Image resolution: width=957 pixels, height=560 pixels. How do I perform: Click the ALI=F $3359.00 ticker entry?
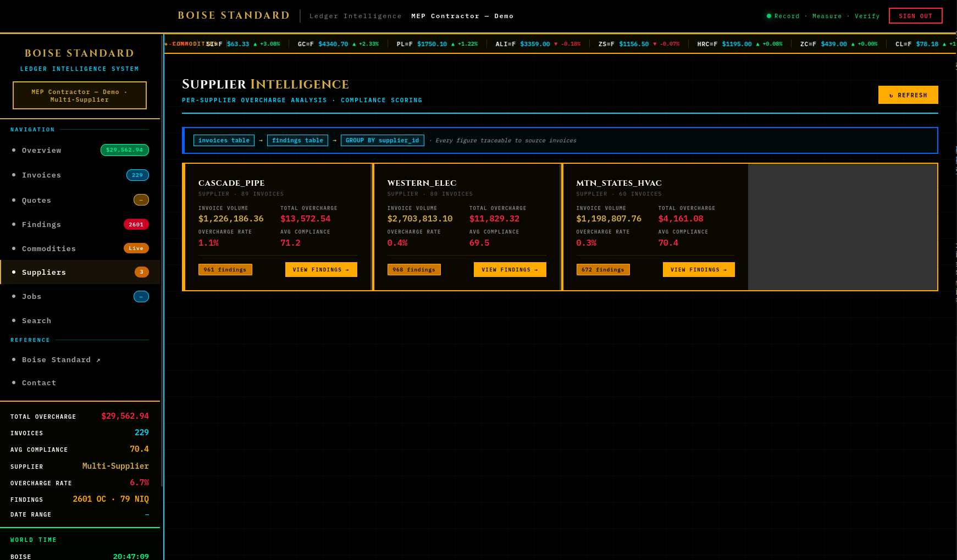click(538, 44)
